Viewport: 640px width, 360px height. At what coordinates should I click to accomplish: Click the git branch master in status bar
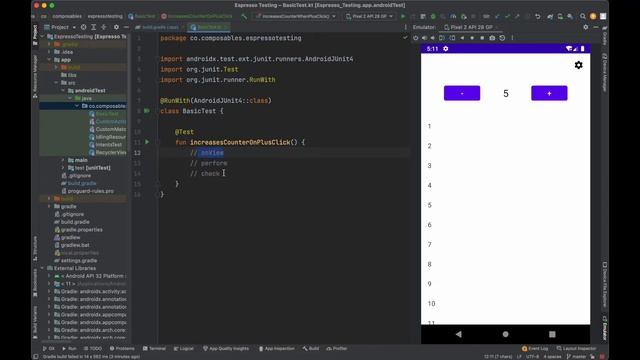[576, 356]
